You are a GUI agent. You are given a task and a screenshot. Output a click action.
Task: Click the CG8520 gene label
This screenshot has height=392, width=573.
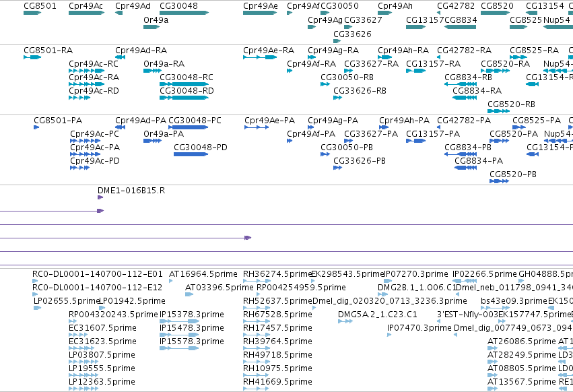click(x=497, y=6)
